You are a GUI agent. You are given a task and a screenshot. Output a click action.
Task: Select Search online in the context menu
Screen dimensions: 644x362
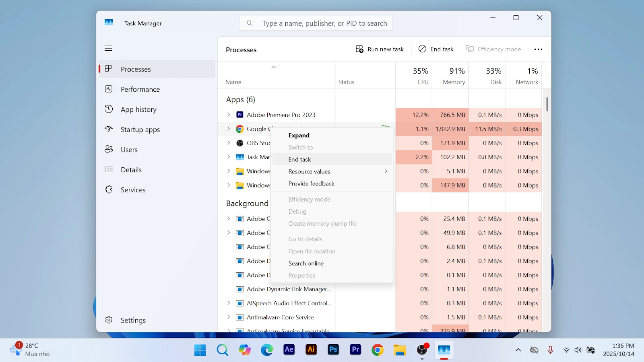tap(332, 263)
